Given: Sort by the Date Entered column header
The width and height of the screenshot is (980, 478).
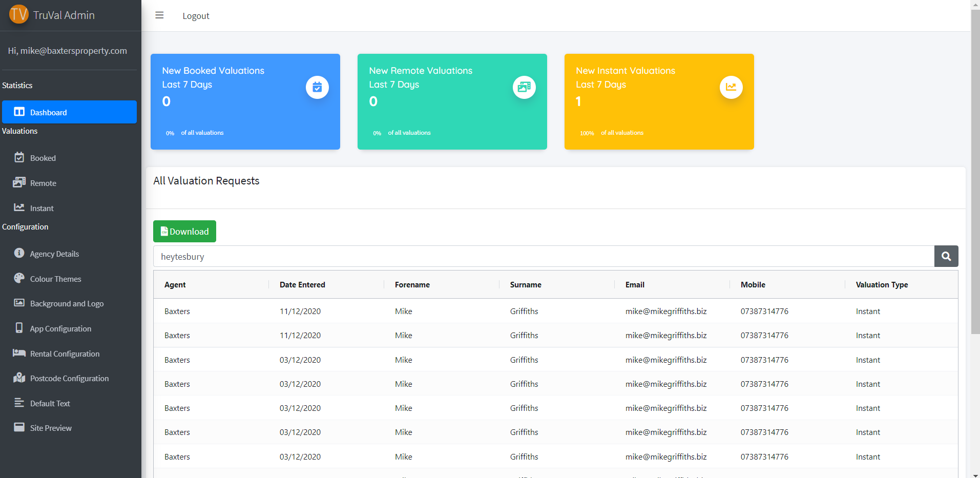Looking at the screenshot, I should coord(302,285).
